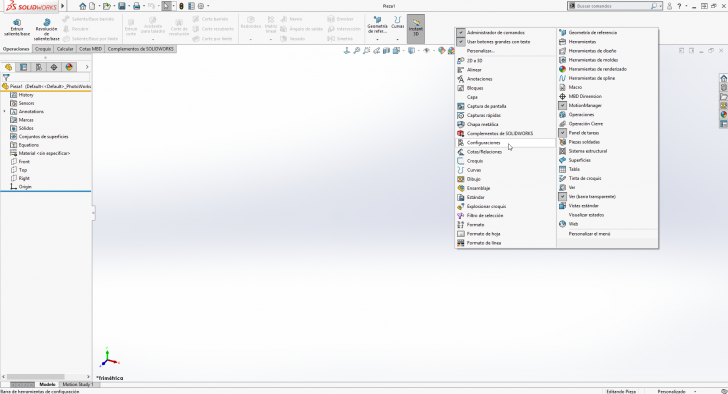The height and width of the screenshot is (394, 728).
Task: Click the print icon
Action: click(136, 6)
